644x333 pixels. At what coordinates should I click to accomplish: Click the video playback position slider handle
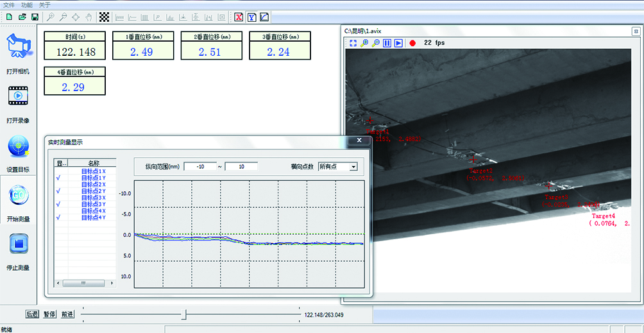(x=184, y=314)
